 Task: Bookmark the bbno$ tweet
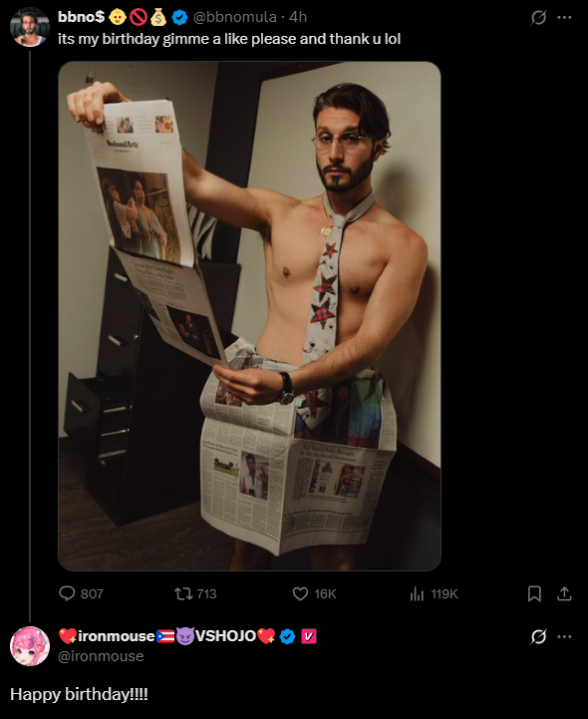(534, 593)
